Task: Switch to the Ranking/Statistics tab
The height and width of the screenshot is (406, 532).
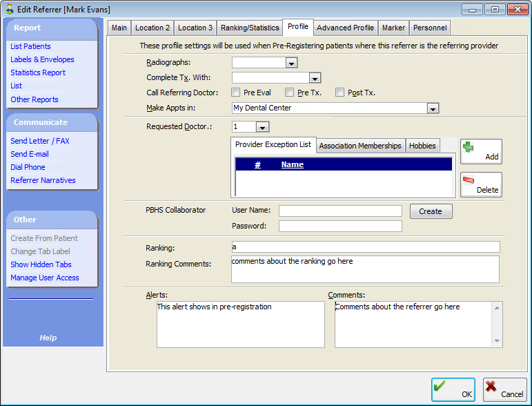Action: (250, 28)
